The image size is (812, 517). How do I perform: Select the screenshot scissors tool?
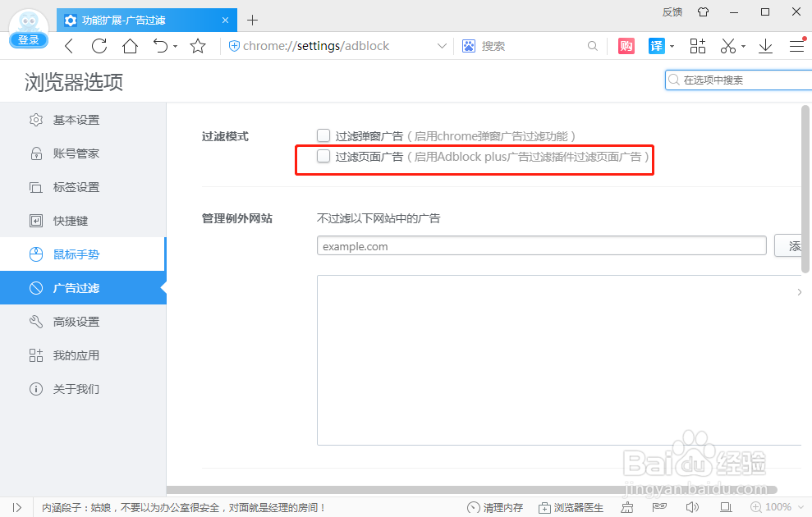click(727, 46)
